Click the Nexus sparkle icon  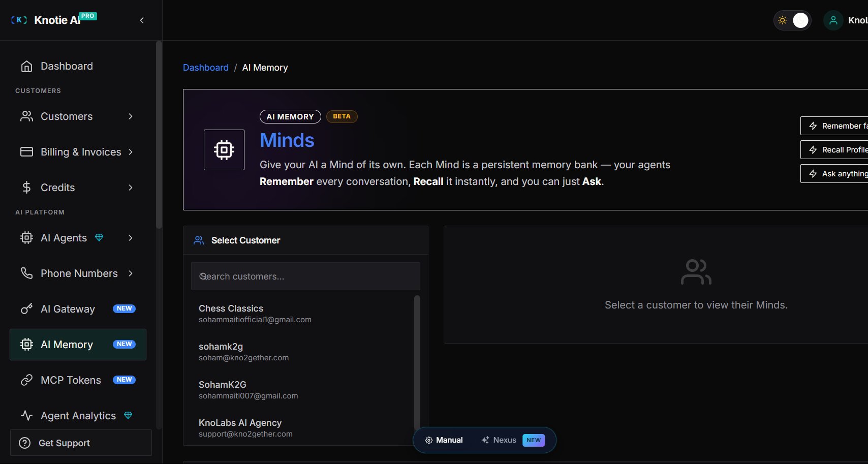[x=485, y=440]
